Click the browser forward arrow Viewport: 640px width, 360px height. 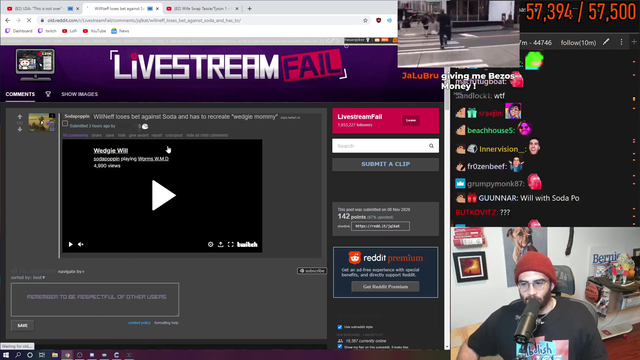(x=18, y=20)
